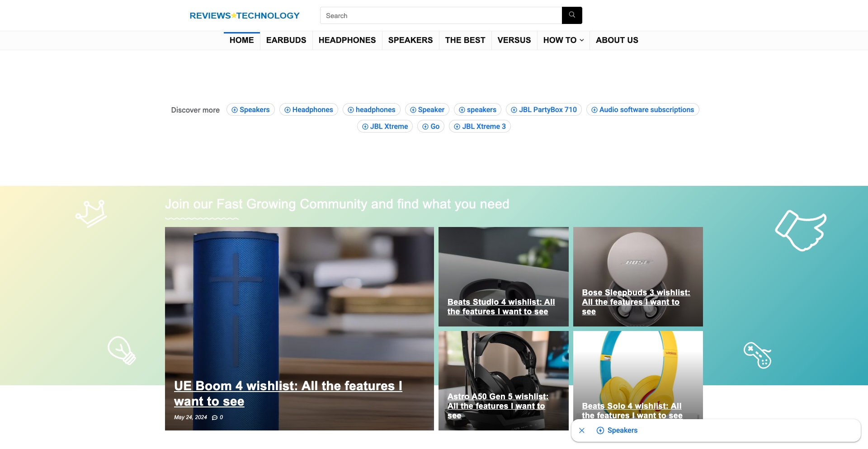Click the plus icon on the JBL Xtreme tag
The image size is (868, 449).
[x=365, y=126]
